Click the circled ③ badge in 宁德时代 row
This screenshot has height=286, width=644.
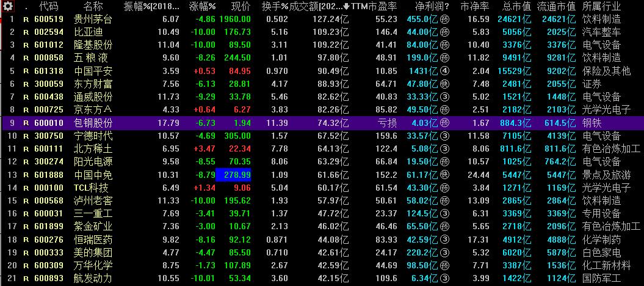(445, 136)
